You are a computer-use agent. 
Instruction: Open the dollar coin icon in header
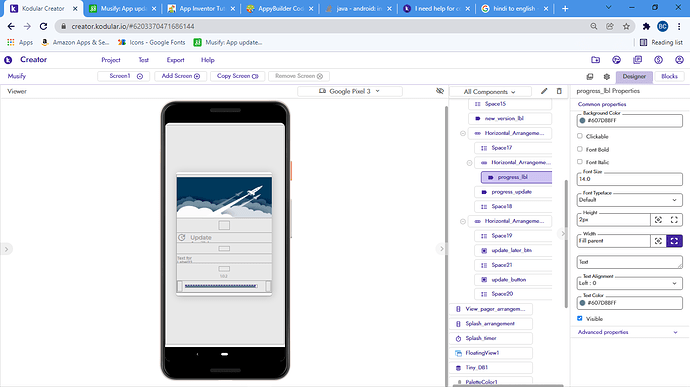pyautogui.click(x=658, y=60)
